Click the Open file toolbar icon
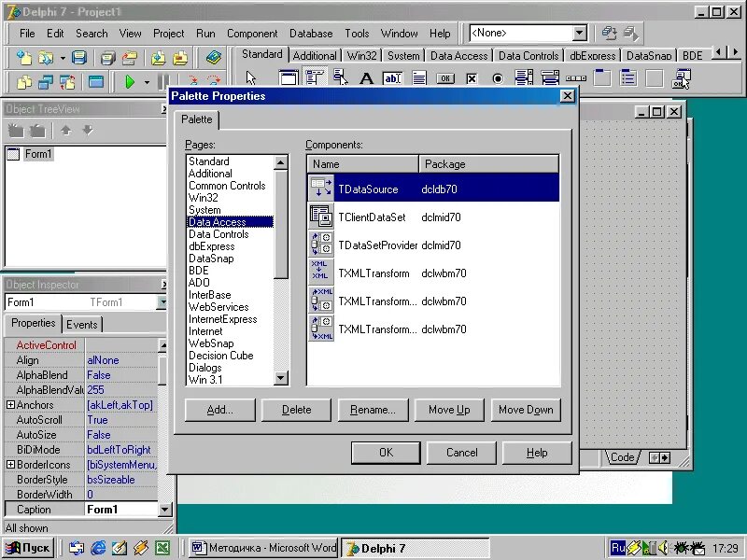747x560 pixels. coord(46,58)
